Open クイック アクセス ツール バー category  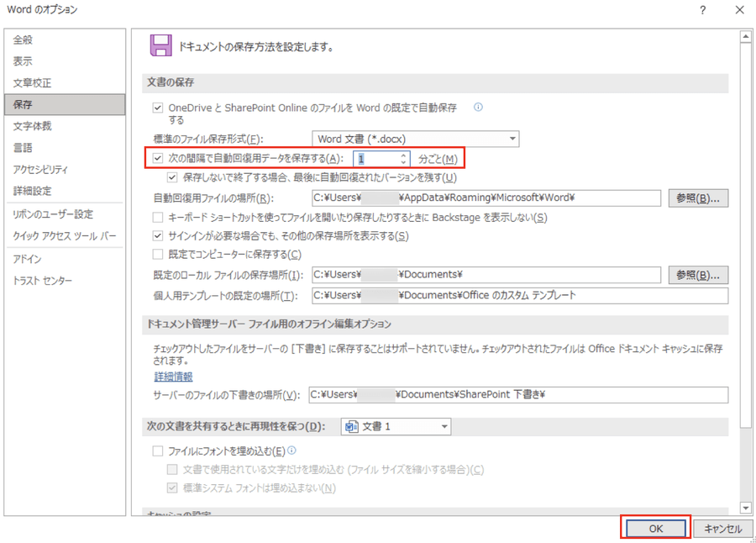click(65, 236)
